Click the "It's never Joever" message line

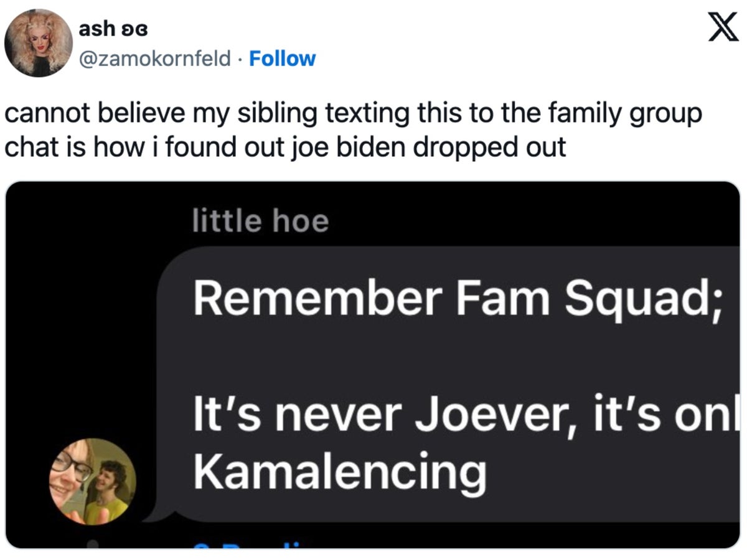coord(463,413)
